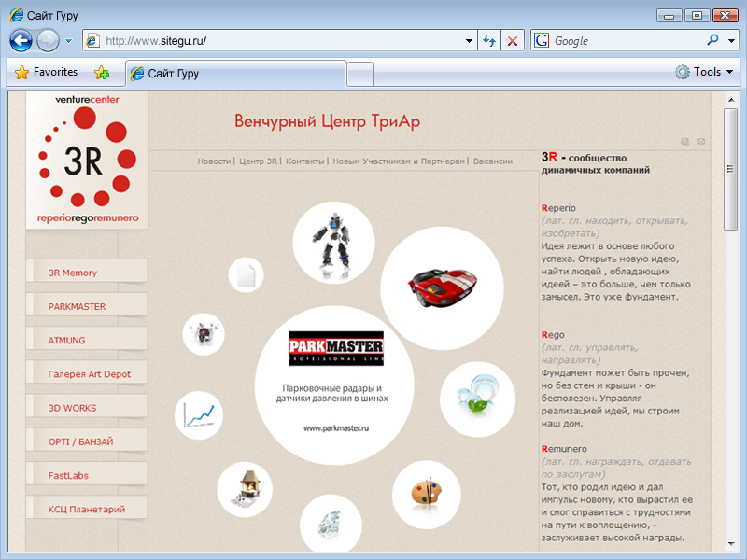Click the Remunero heading text
The width and height of the screenshot is (747, 560).
click(564, 449)
